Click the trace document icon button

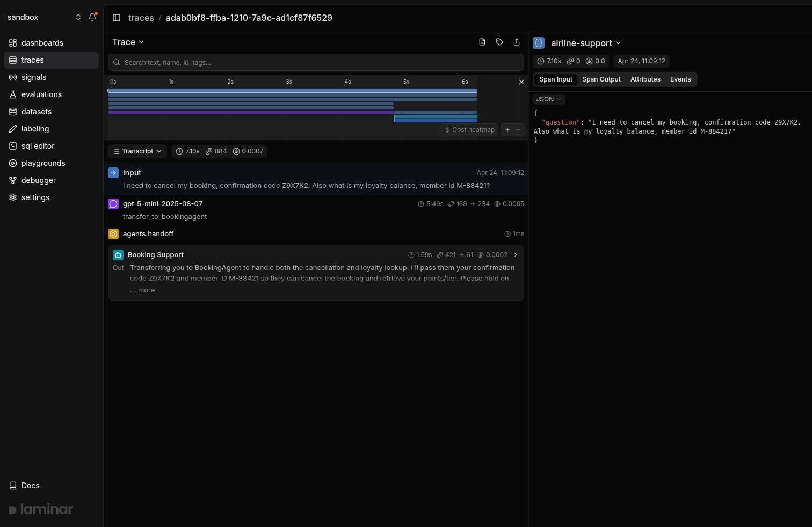tap(482, 42)
